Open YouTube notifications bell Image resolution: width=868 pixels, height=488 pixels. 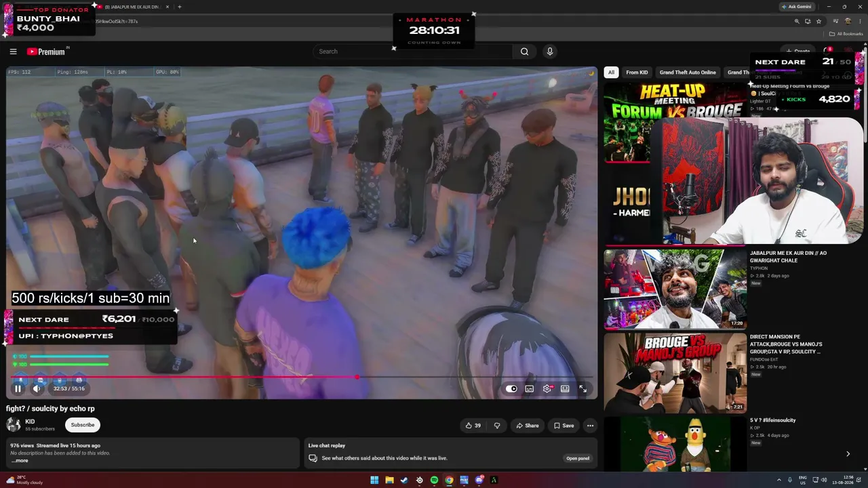click(x=827, y=52)
